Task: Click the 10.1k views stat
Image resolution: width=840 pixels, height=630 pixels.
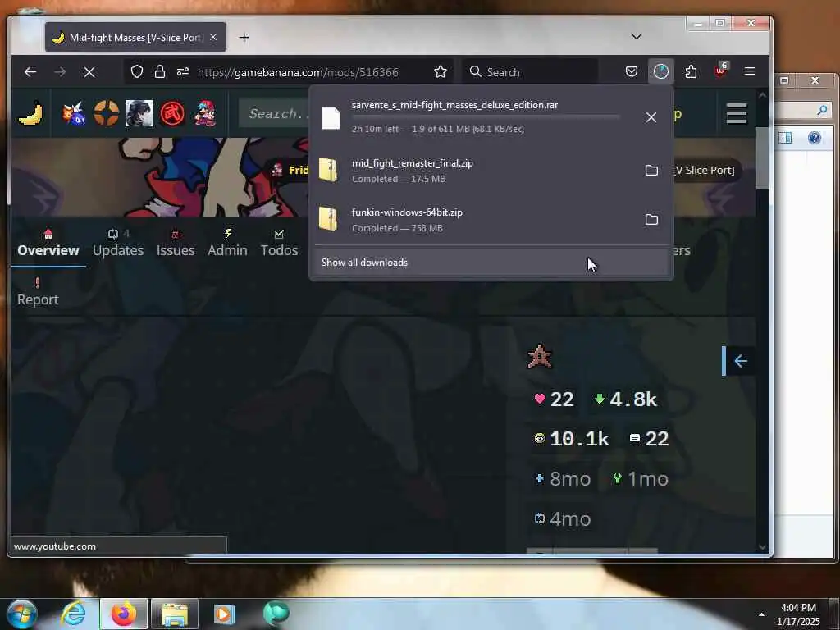Action: [x=572, y=439]
